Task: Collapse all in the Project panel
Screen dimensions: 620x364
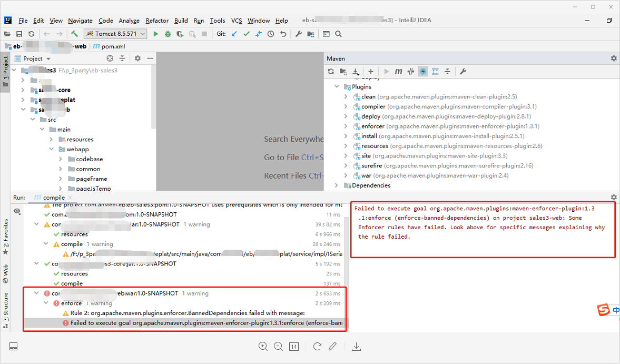Action: pyautogui.click(x=122, y=58)
